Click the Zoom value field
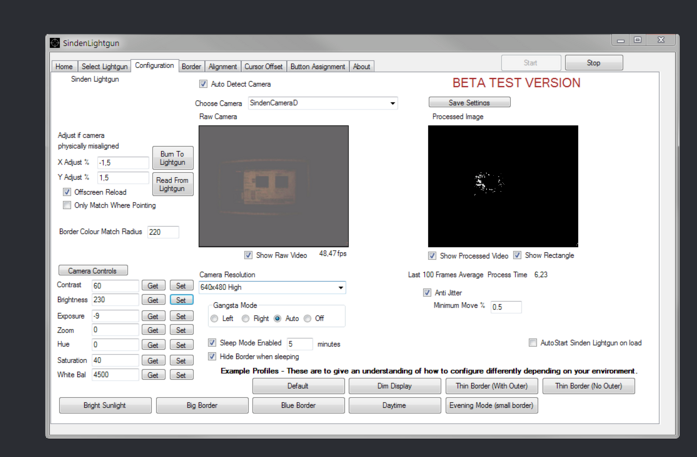Screen dimensions: 697x457 (x=115, y=330)
